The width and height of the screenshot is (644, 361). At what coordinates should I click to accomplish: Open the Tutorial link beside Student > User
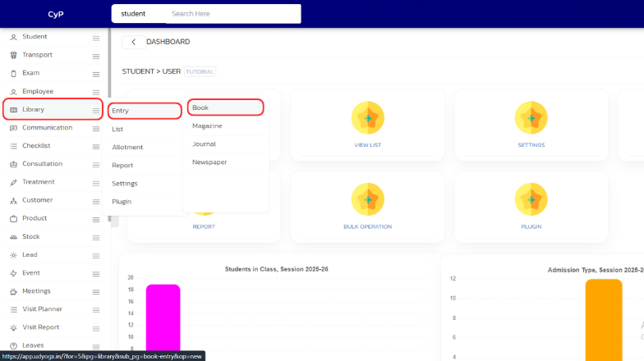(200, 72)
